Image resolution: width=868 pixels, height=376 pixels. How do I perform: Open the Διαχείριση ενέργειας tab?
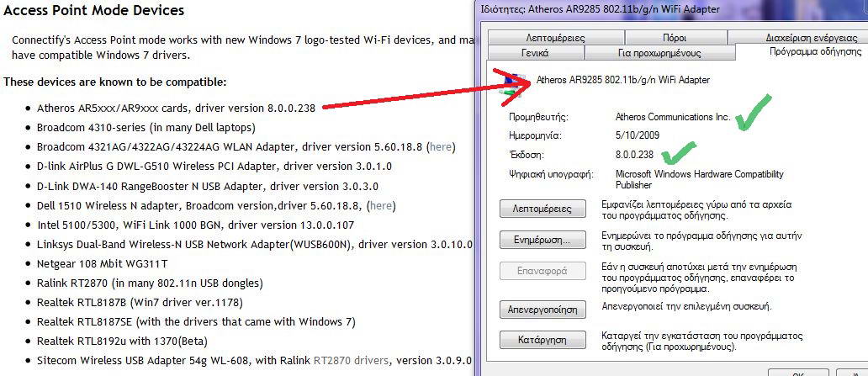tap(797, 38)
